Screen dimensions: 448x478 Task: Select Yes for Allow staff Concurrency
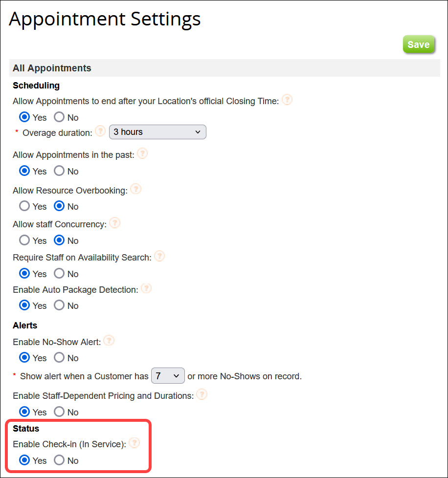click(x=25, y=240)
